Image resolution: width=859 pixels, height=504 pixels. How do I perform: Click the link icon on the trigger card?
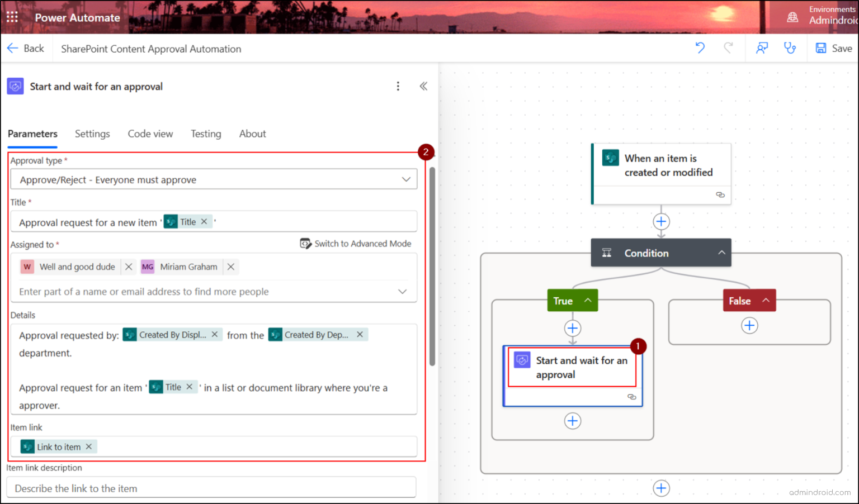tap(720, 194)
